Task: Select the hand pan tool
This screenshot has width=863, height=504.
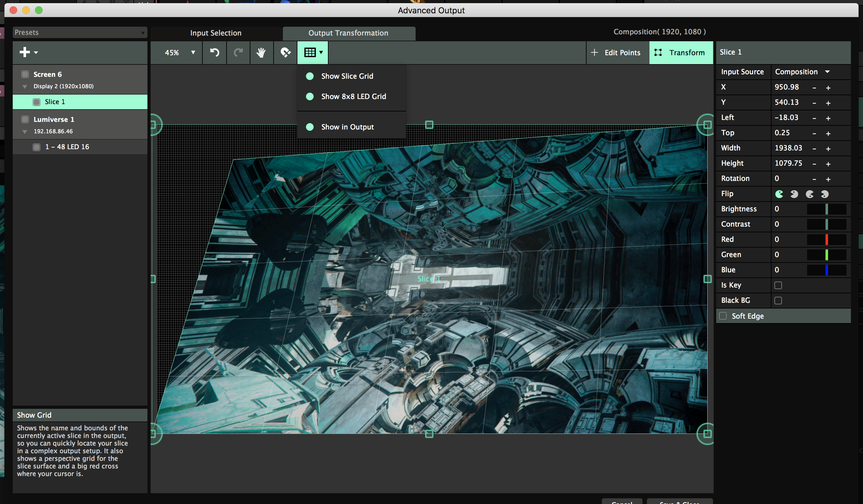Action: tap(261, 52)
